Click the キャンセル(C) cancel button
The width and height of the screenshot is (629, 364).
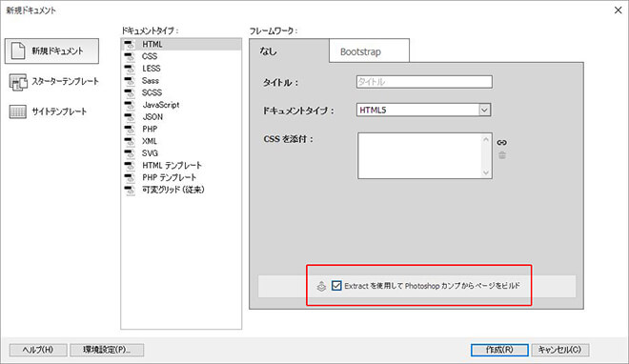pyautogui.click(x=560, y=350)
